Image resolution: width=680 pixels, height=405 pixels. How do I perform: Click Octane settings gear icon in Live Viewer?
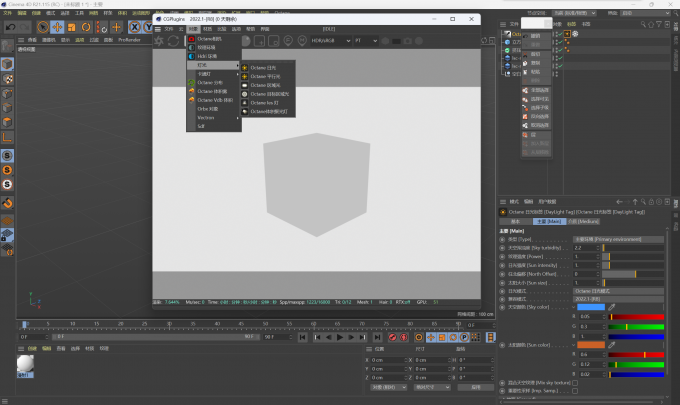(x=159, y=41)
